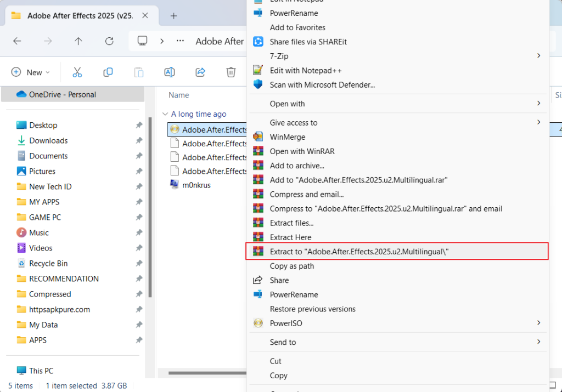Viewport: 562px width, 392px height.
Task: Click the Copy icon in the command bar
Action: click(108, 72)
